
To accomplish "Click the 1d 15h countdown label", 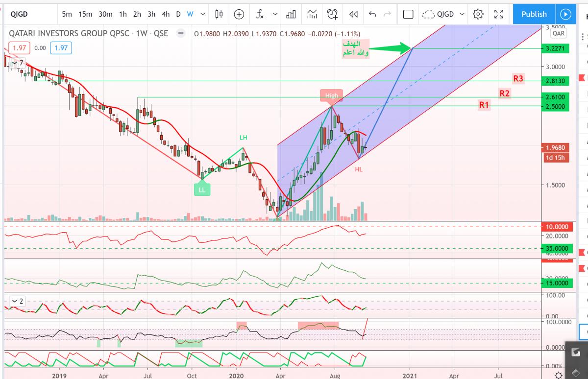I will 555,157.
